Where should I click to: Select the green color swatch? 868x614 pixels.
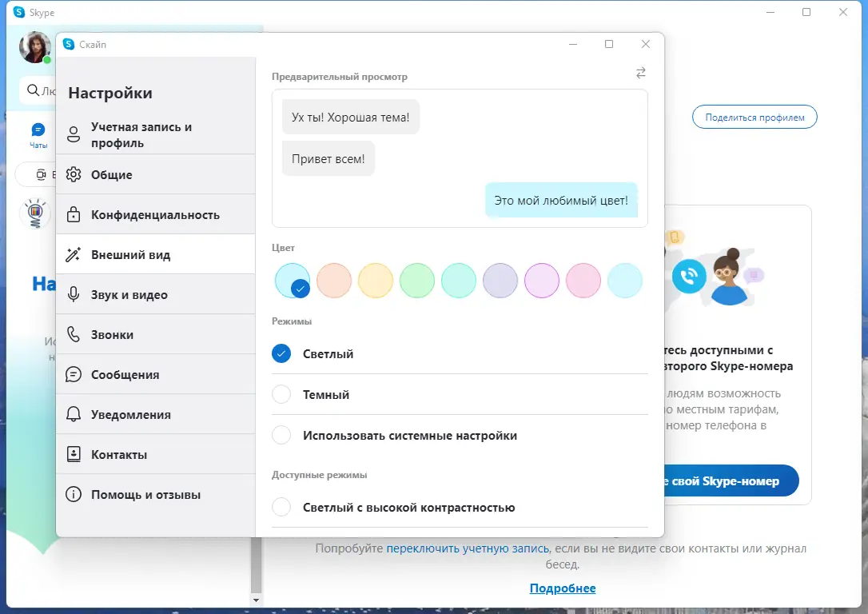(417, 280)
